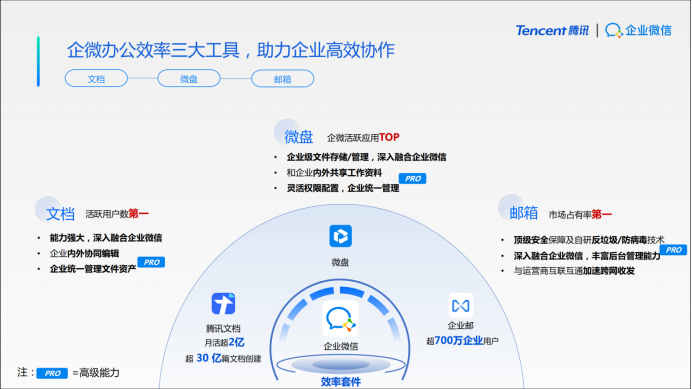Click the 企业邮 envelope icon
The image size is (692, 389).
[461, 305]
